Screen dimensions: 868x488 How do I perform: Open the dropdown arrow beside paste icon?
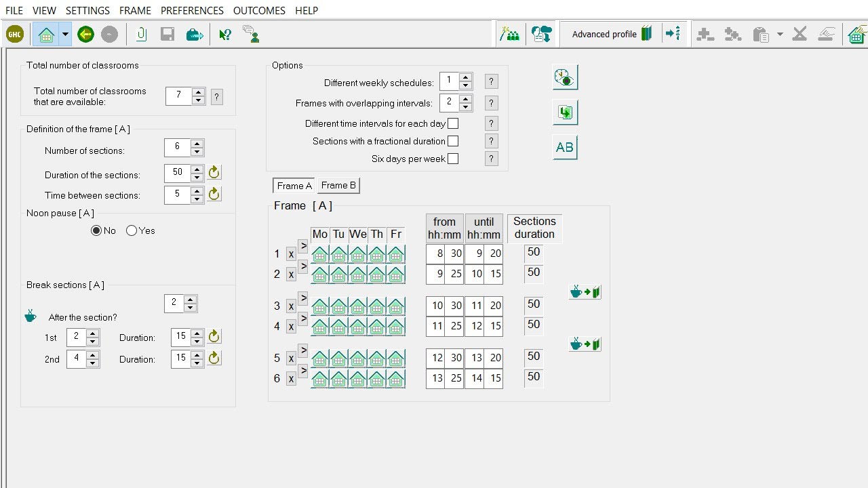pos(780,35)
